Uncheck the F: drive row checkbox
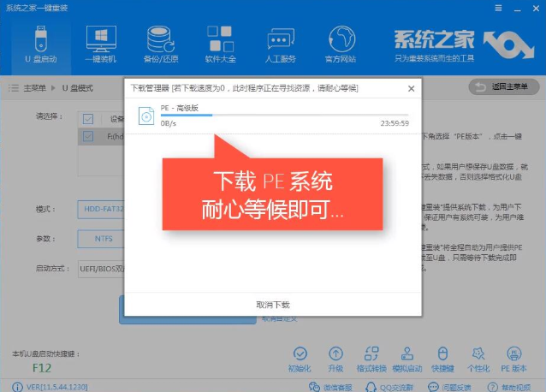Image resolution: width=546 pixels, height=392 pixels. pos(88,135)
